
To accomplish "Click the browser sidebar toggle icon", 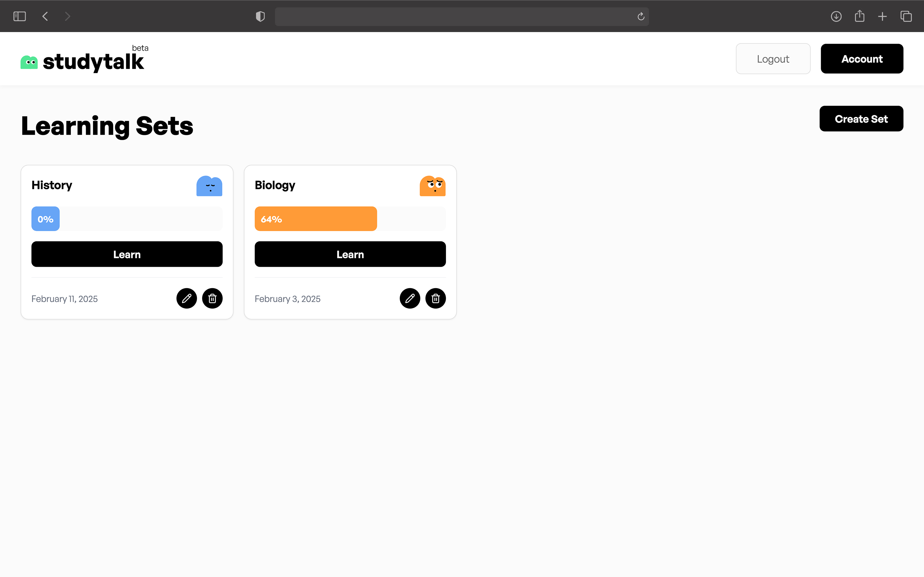I will coord(20,17).
